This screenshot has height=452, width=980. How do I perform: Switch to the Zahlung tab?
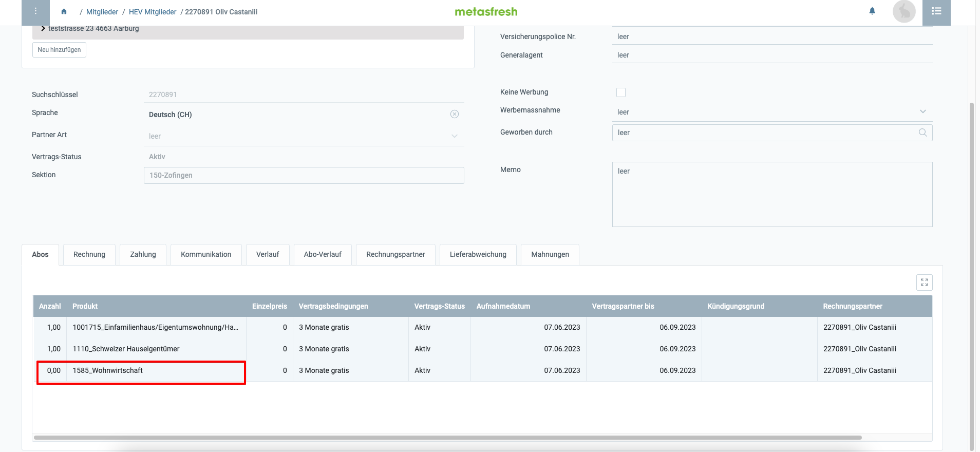point(143,254)
